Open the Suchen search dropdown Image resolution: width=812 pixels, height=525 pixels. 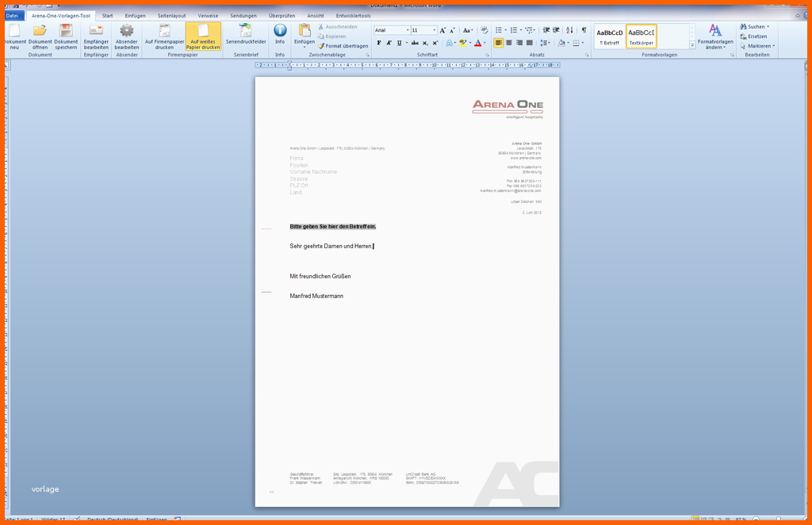click(x=768, y=27)
